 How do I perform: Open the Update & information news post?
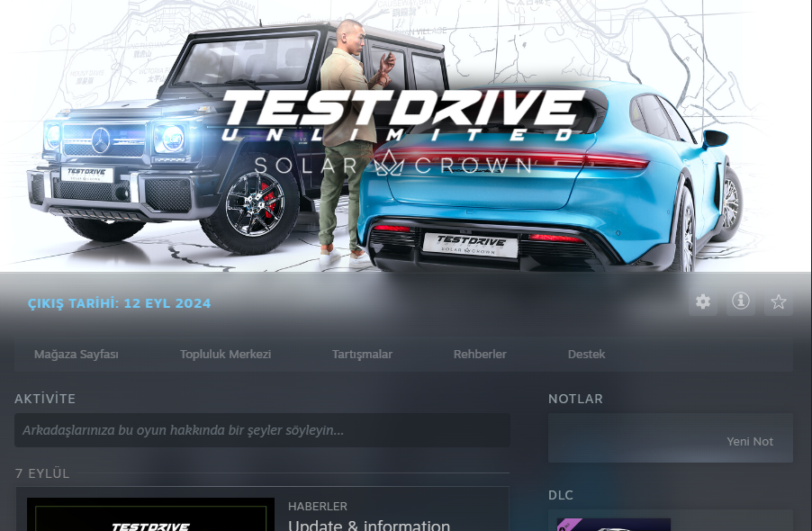coord(369,525)
